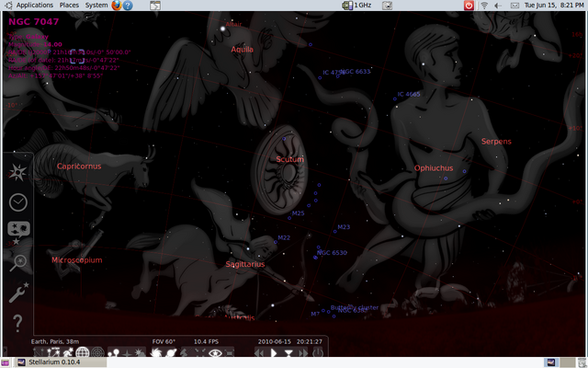Open the wireless network indicator

coord(484,6)
